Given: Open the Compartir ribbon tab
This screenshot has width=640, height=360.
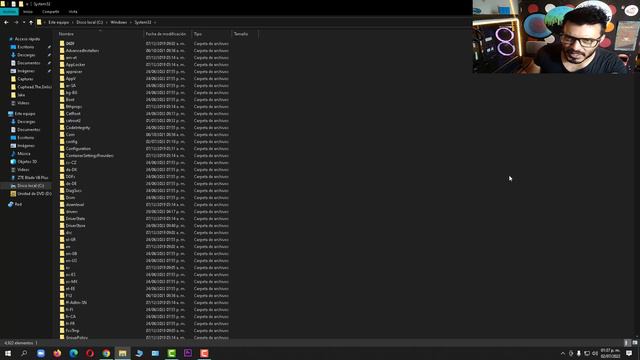Looking at the screenshot, I should tap(51, 12).
